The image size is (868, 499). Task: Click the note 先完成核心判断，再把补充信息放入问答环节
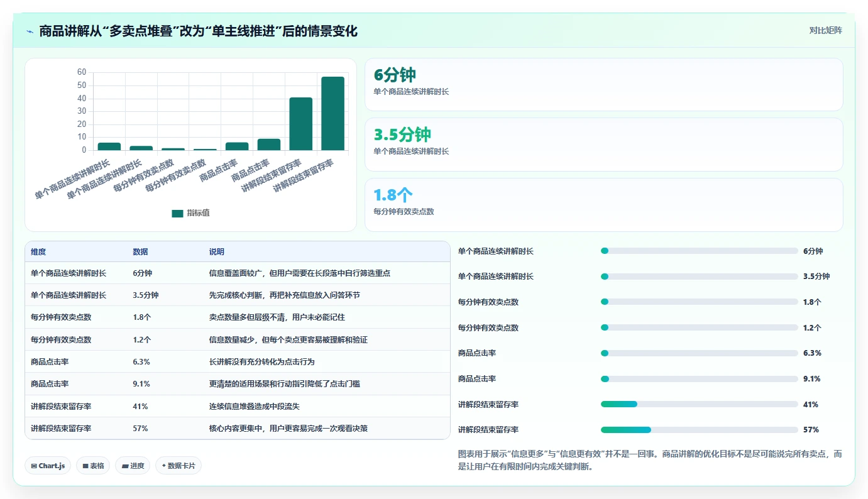click(x=284, y=295)
